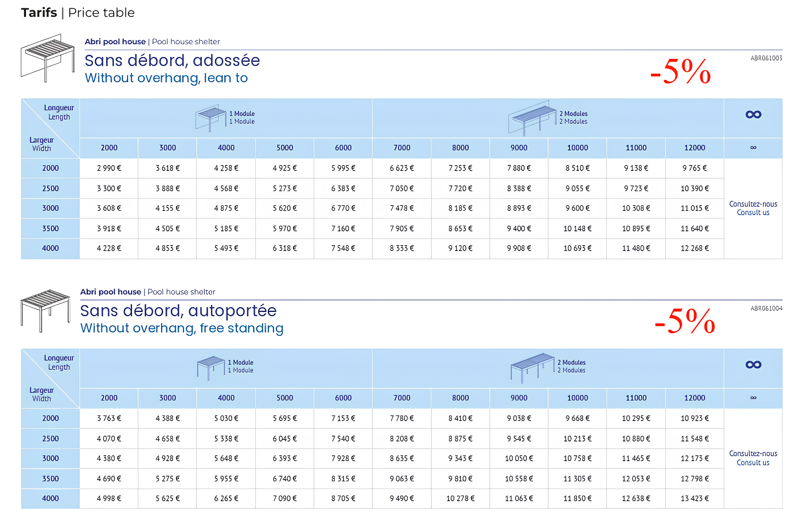Click the Sans débord, autoportée heading
The height and width of the screenshot is (532, 796).
pyautogui.click(x=178, y=311)
